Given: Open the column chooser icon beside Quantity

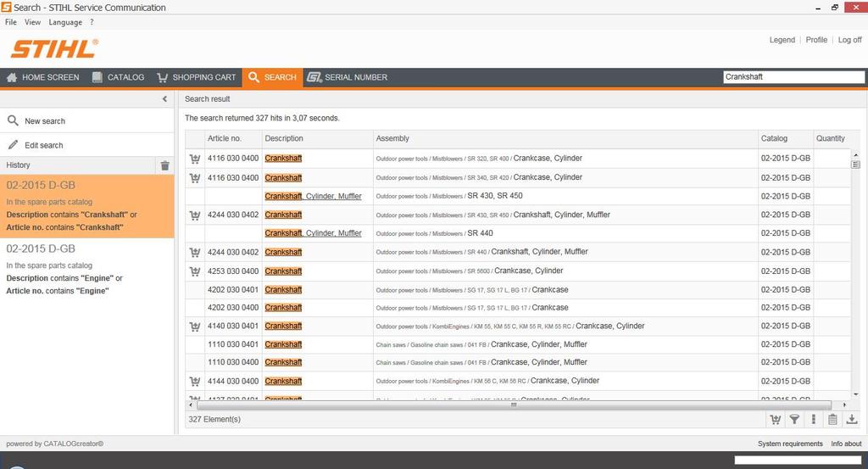Looking at the screenshot, I should (855, 165).
